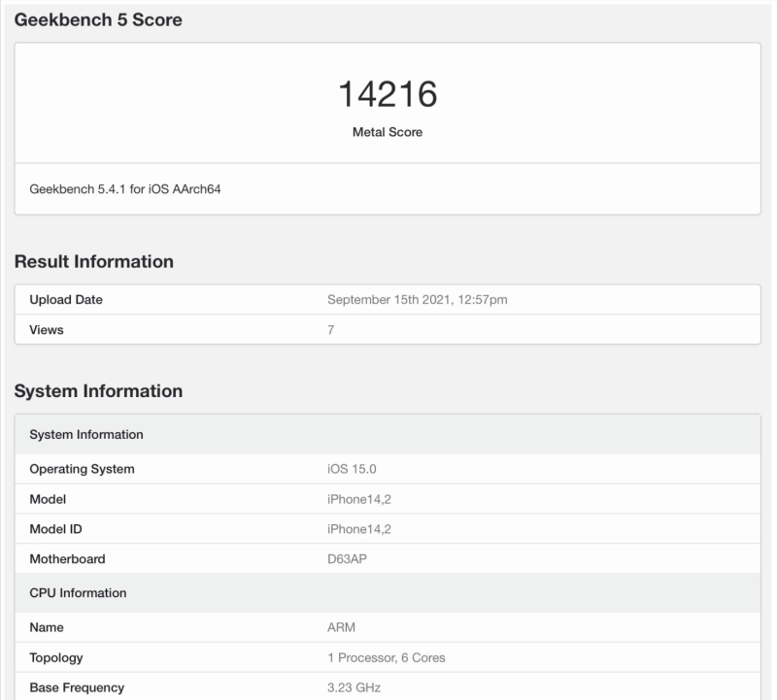The image size is (777, 700).
Task: Select the 14216 Metal score number
Action: pos(388,94)
